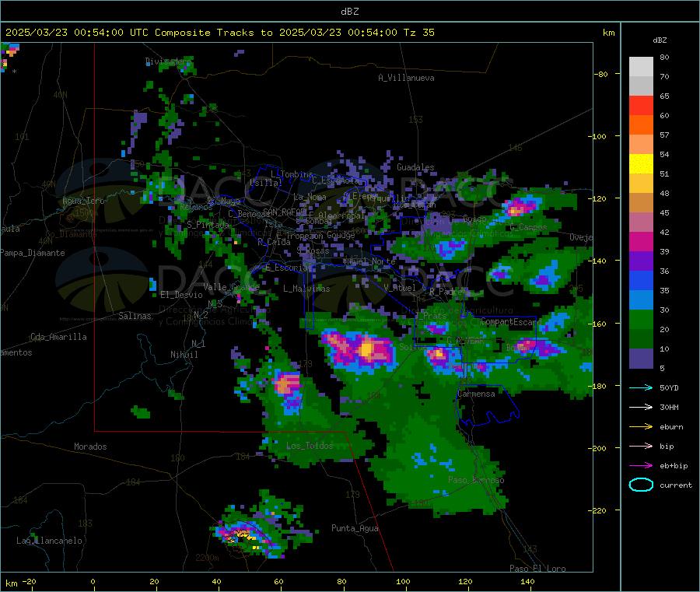This screenshot has height=592, width=700.
Task: Pick the 5 dBZ purple color swatch
Action: [x=641, y=359]
